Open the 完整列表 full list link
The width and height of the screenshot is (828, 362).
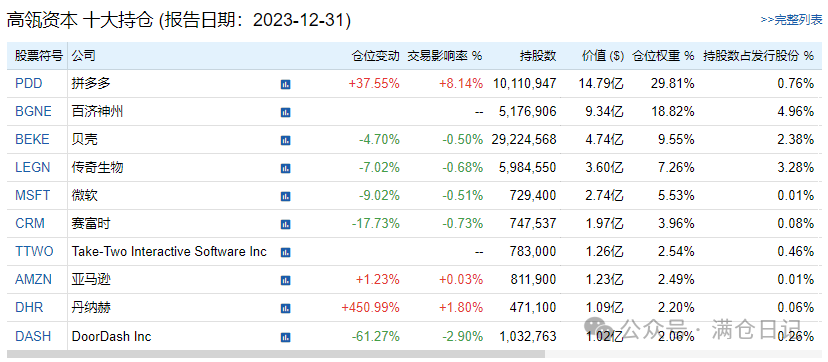point(791,20)
